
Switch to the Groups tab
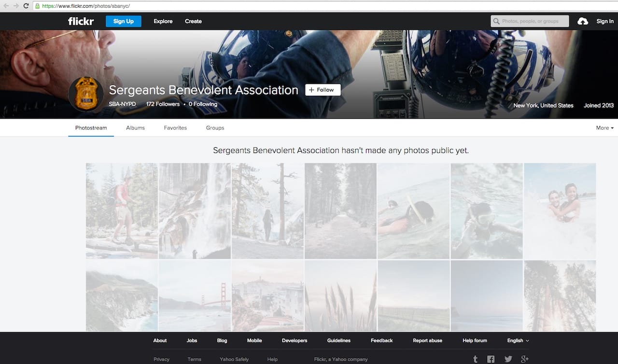coord(215,127)
